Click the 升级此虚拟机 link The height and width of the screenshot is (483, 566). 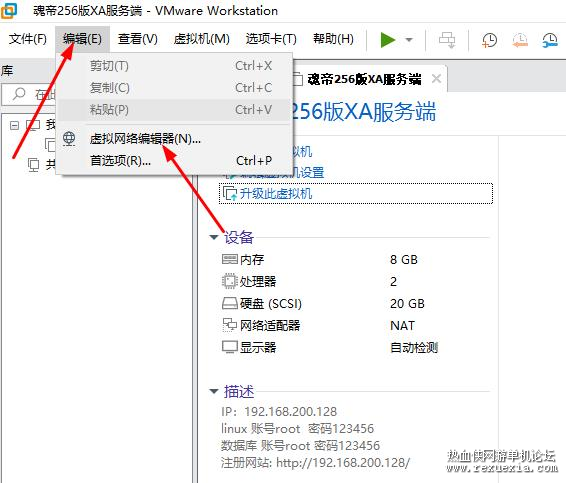pos(276,194)
